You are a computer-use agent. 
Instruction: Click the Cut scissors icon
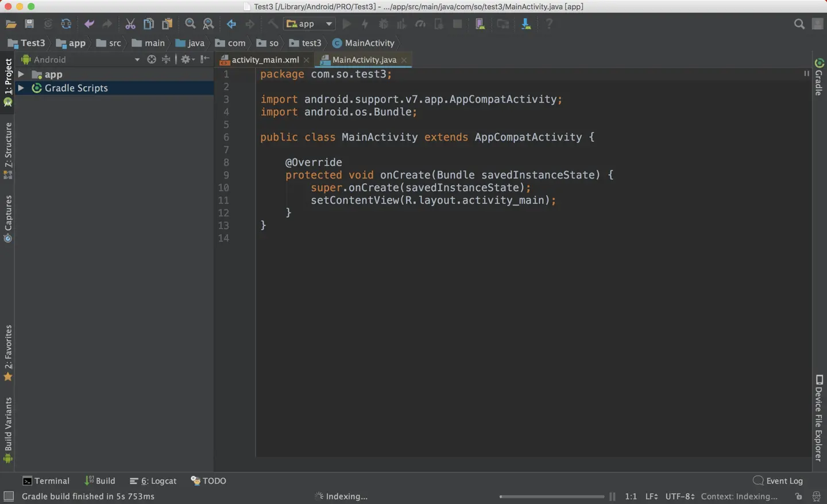pyautogui.click(x=130, y=24)
